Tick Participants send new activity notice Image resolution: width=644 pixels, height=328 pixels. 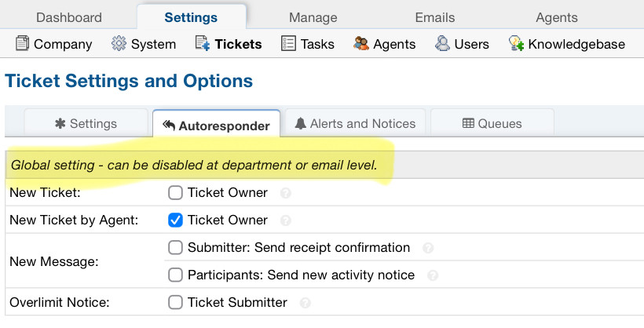coord(175,275)
